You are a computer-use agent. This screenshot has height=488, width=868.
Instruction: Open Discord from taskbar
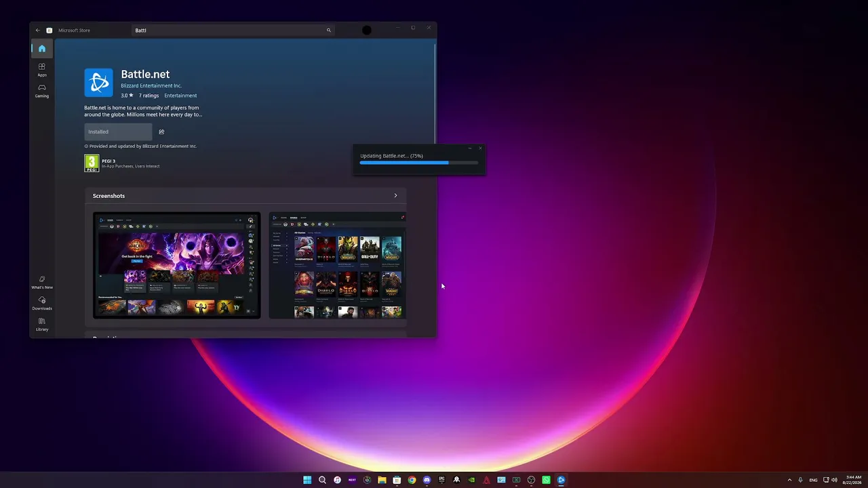click(427, 480)
